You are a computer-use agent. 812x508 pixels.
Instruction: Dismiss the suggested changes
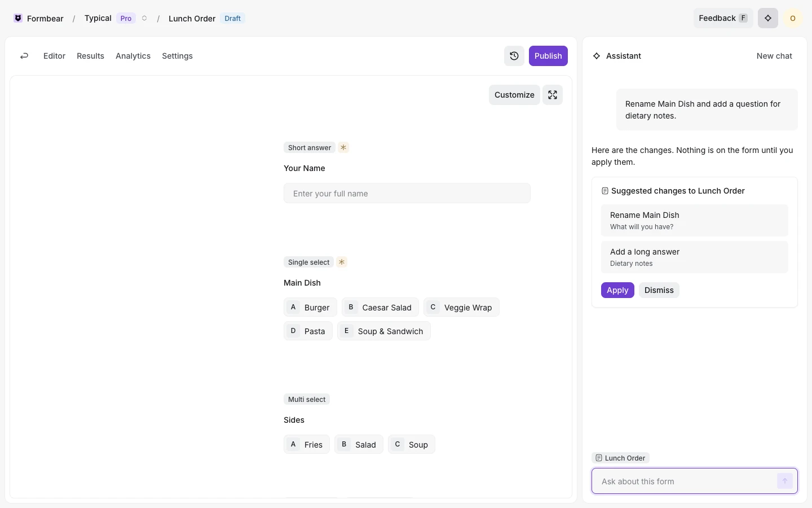pos(659,290)
